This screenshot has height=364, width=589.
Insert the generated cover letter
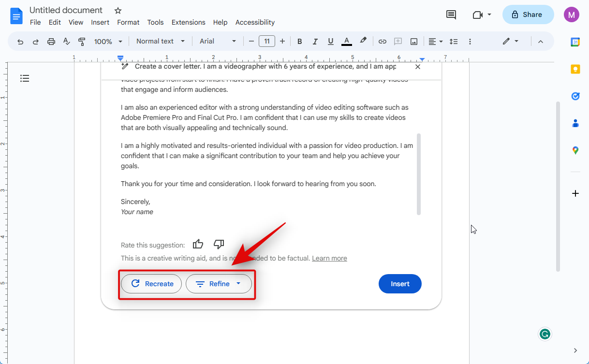400,284
